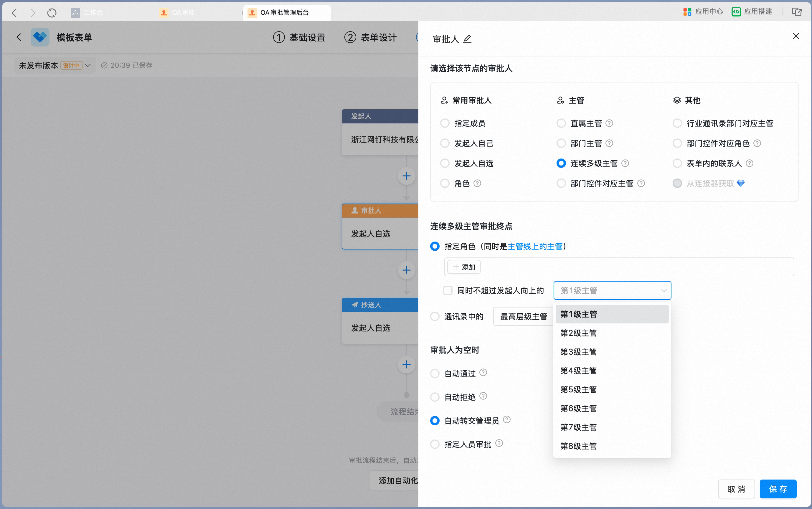This screenshot has width=812, height=509.
Task: Choose 第1级主管 from the list
Action: (x=612, y=314)
